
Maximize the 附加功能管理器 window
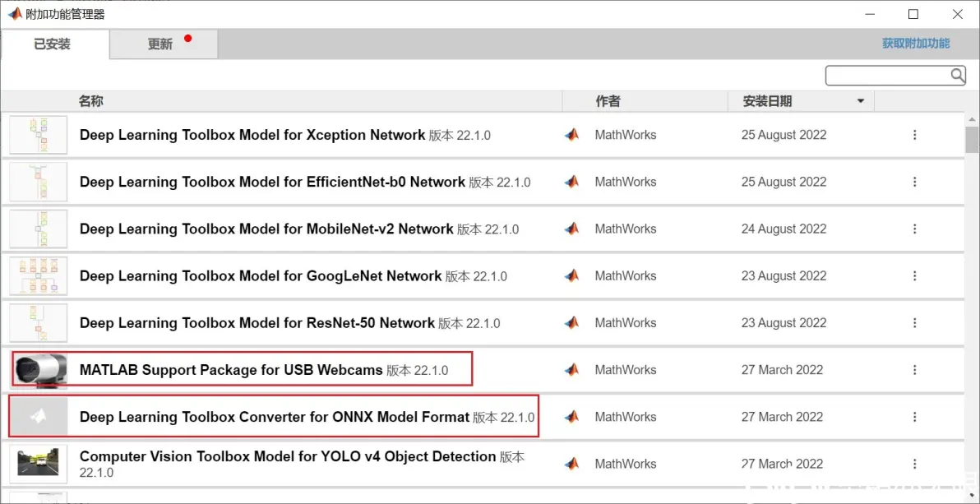tap(913, 14)
